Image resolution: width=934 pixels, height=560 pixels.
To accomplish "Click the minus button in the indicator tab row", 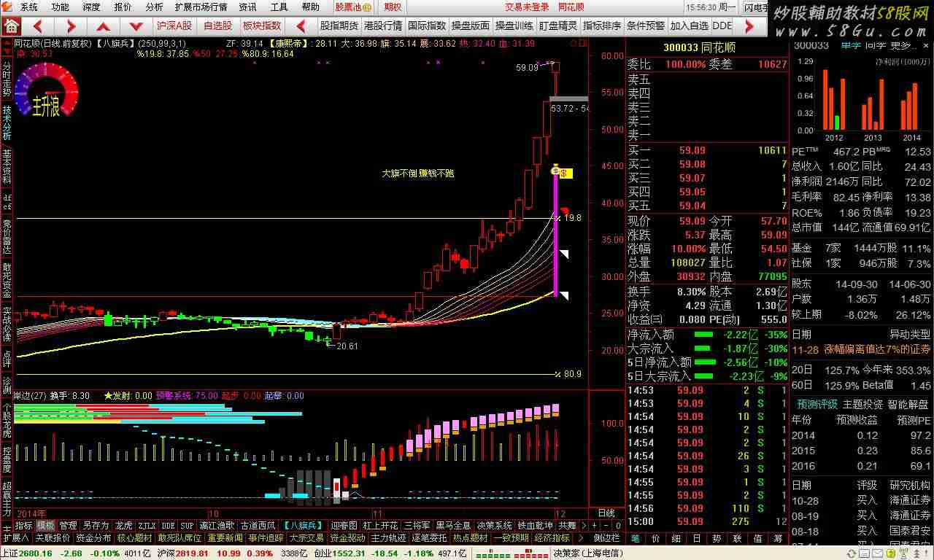I will [x=605, y=525].
